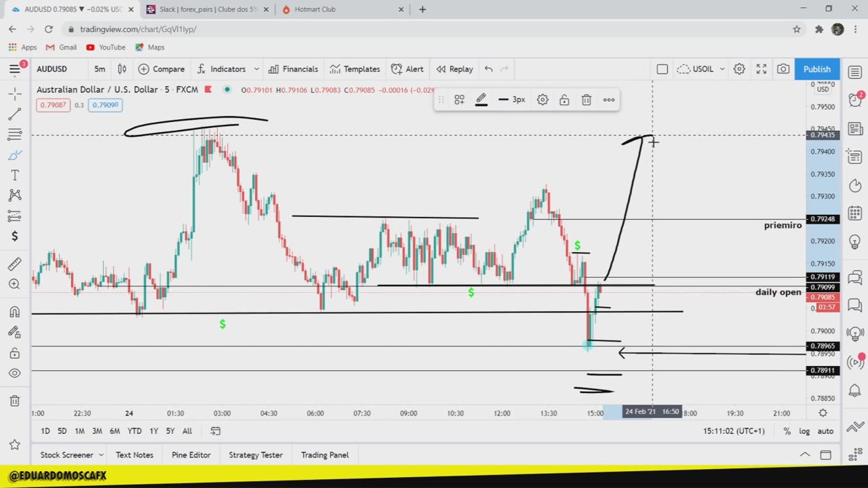Screen dimensions: 868x488
Task: Open the Stock Screener tab
Action: pos(66,455)
